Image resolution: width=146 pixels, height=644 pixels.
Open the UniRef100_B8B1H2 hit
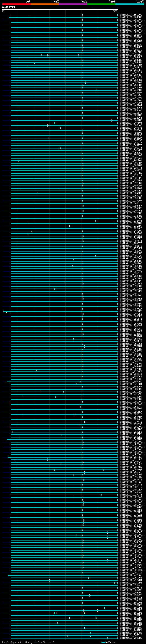coord(131,165)
